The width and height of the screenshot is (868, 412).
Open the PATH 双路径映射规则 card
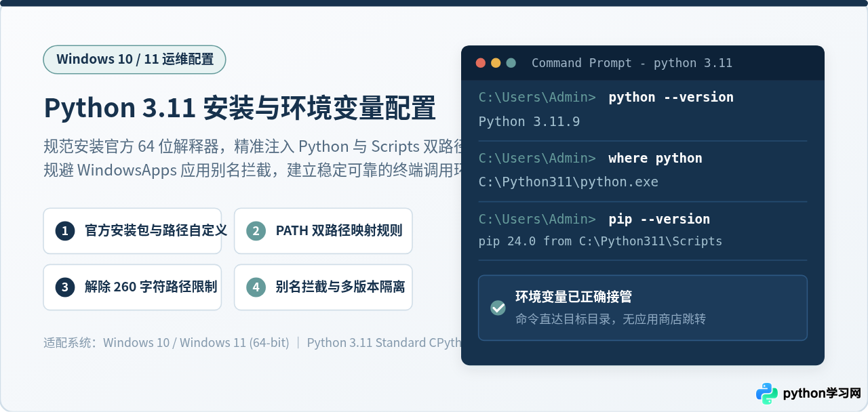point(323,231)
